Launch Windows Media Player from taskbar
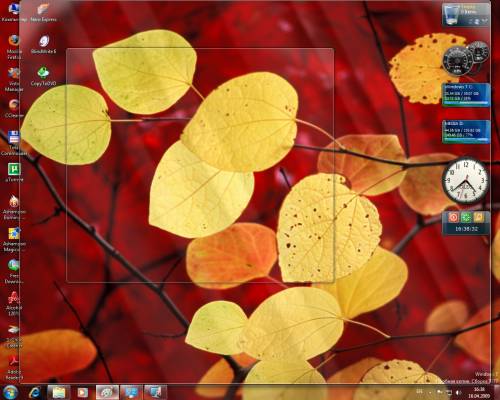Screen dimensions: 500x400 pyautogui.click(x=83, y=392)
